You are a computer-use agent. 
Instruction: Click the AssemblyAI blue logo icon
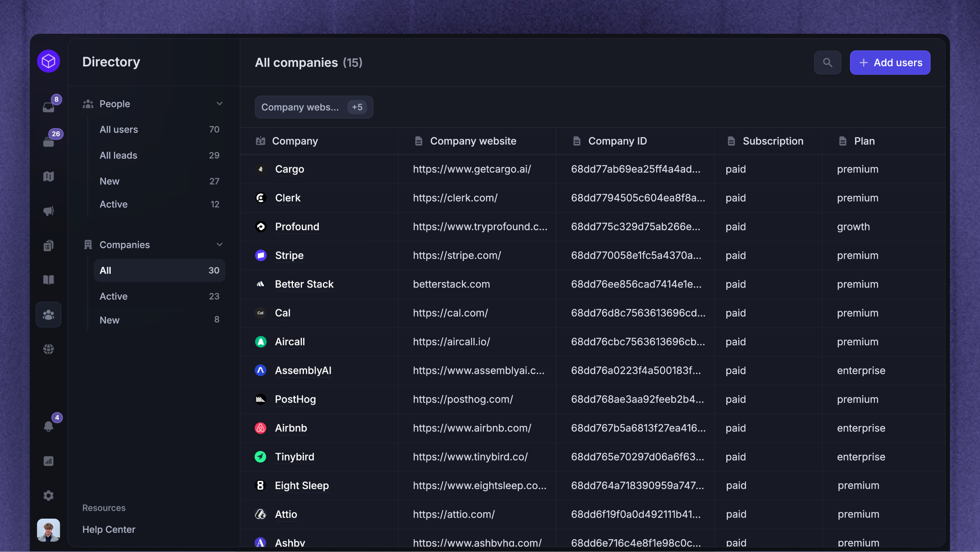pyautogui.click(x=261, y=370)
